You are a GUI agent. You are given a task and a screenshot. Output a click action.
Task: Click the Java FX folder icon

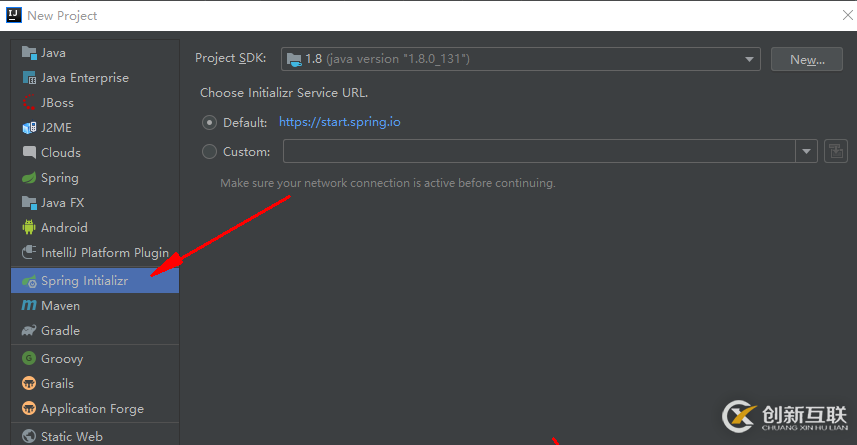(29, 202)
